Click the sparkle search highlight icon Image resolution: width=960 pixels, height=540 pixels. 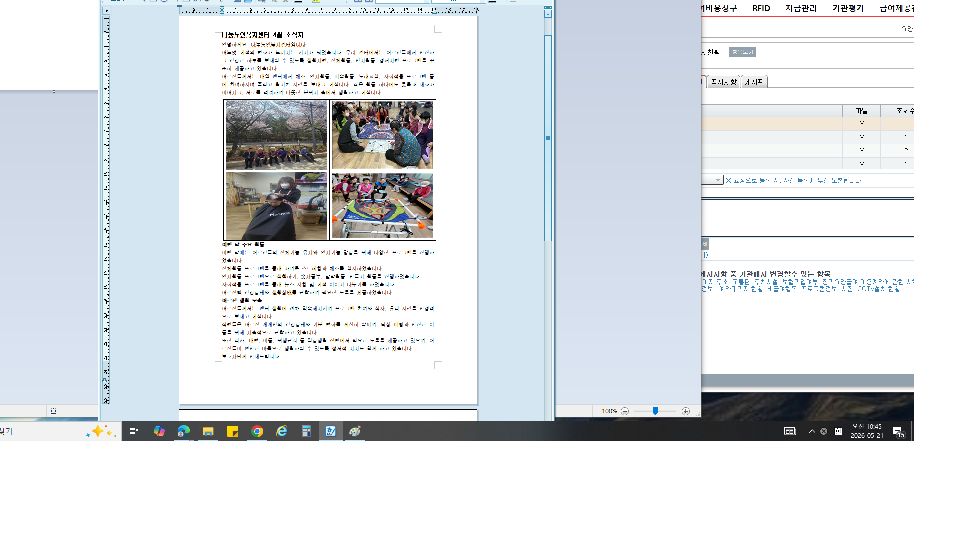100,432
